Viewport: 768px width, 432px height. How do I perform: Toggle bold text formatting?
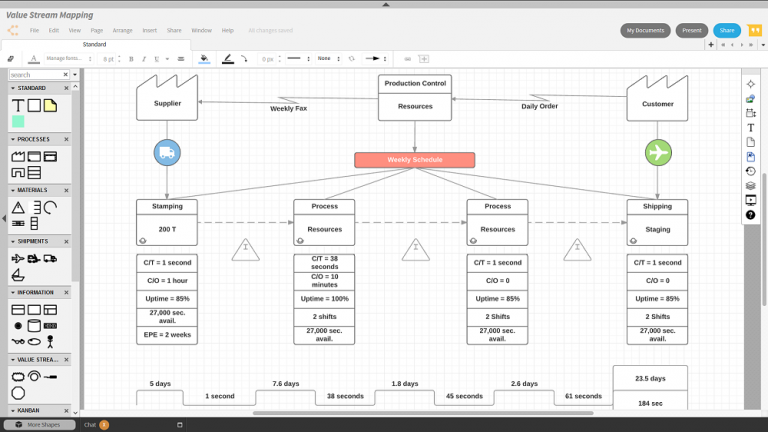pos(131,59)
